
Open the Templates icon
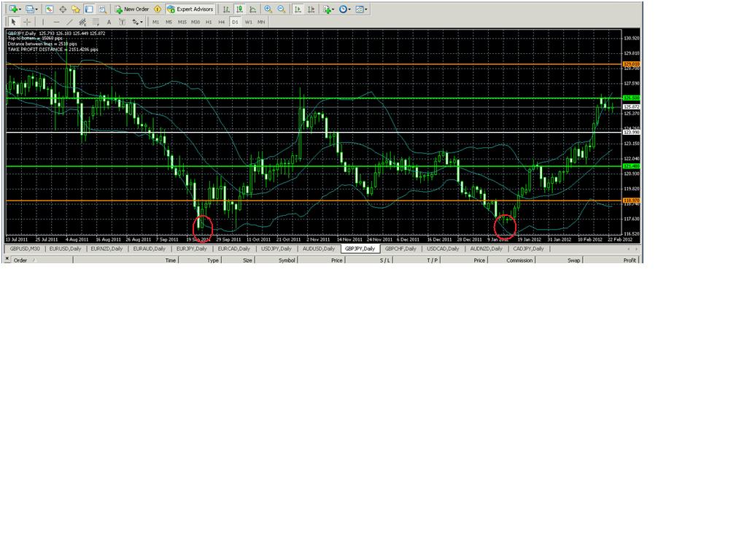(x=360, y=9)
